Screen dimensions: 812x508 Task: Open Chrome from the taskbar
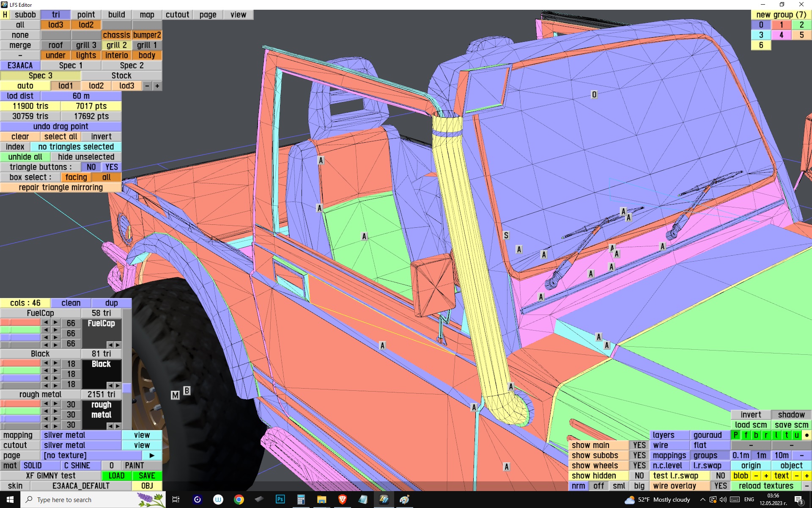239,500
